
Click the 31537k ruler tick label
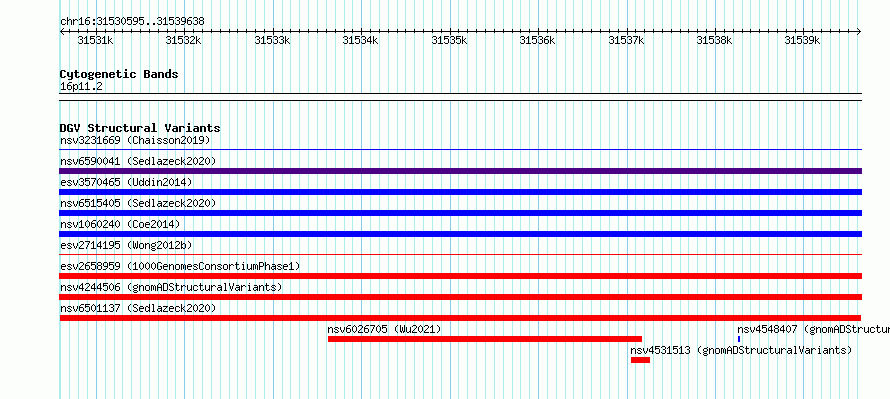(x=627, y=40)
